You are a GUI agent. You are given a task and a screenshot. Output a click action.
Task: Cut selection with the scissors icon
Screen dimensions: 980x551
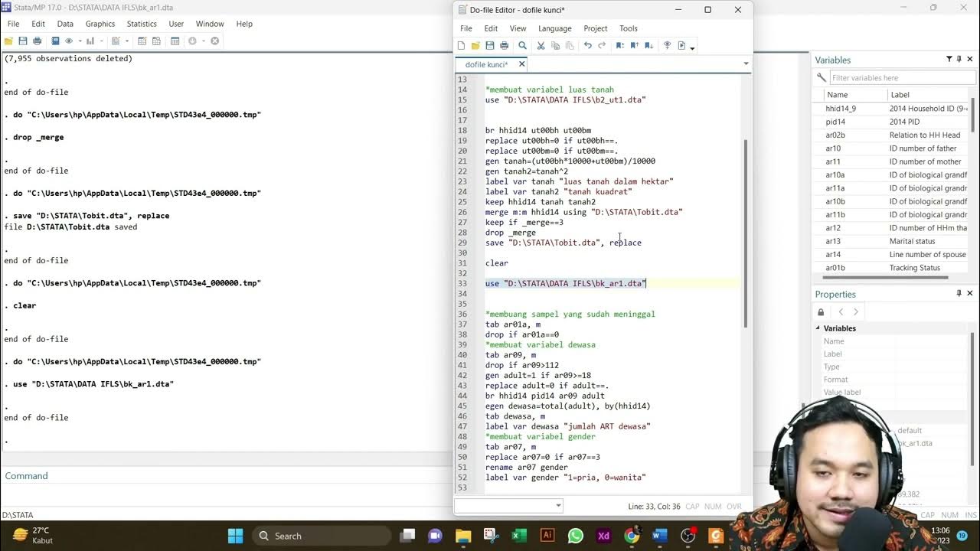(541, 46)
